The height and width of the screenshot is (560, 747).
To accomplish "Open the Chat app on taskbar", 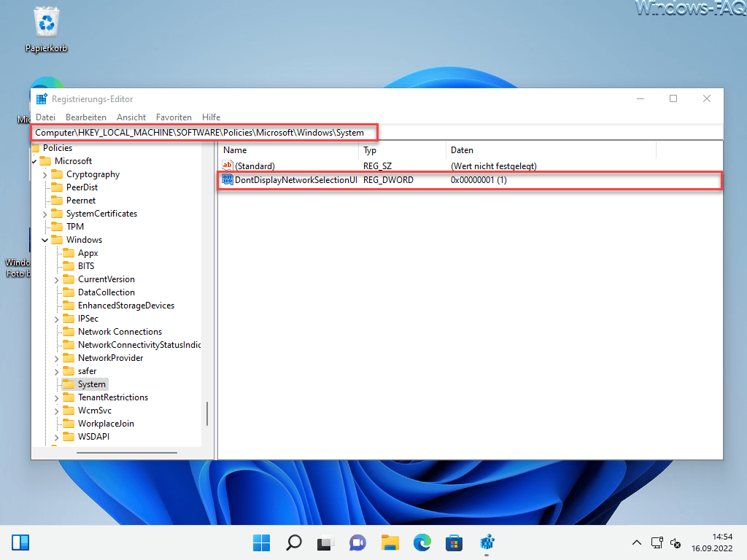I will 357,542.
